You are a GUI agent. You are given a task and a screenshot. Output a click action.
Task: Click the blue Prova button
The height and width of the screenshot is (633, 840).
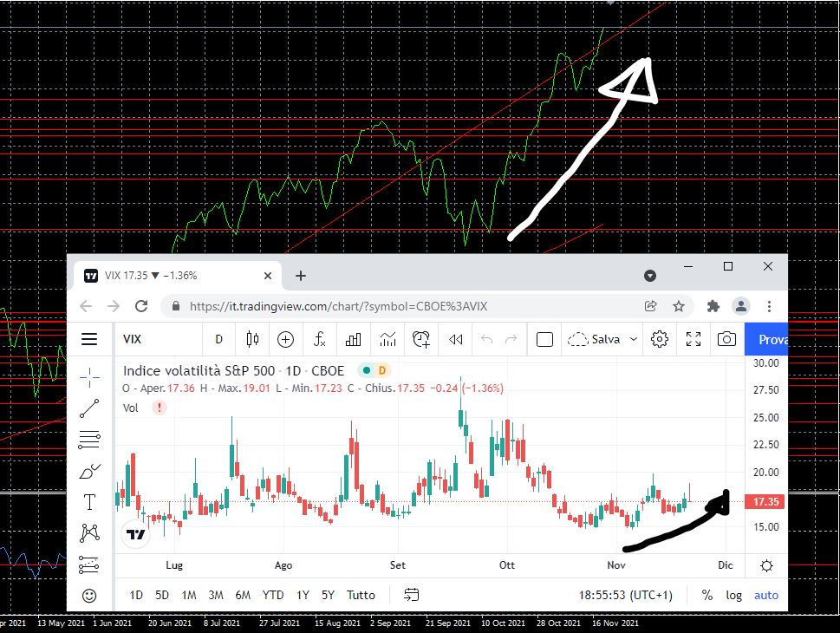point(766,339)
